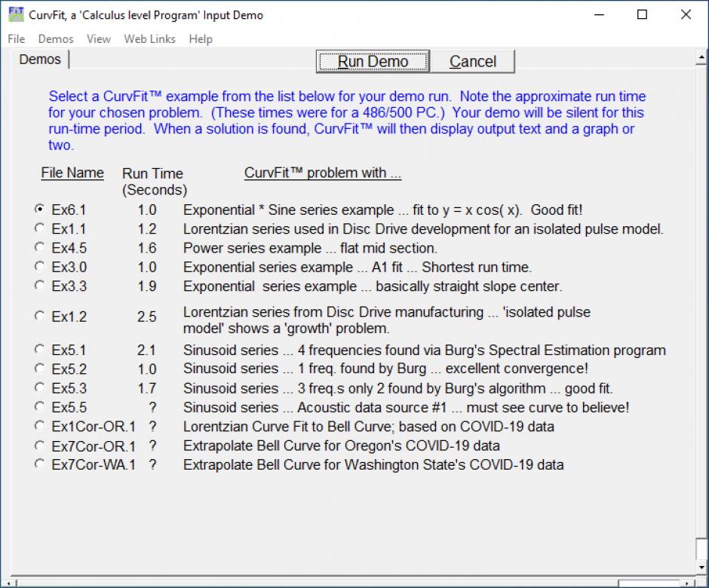Pick the Ex5.2 radio button
Screen dimensions: 709x588
(x=40, y=369)
